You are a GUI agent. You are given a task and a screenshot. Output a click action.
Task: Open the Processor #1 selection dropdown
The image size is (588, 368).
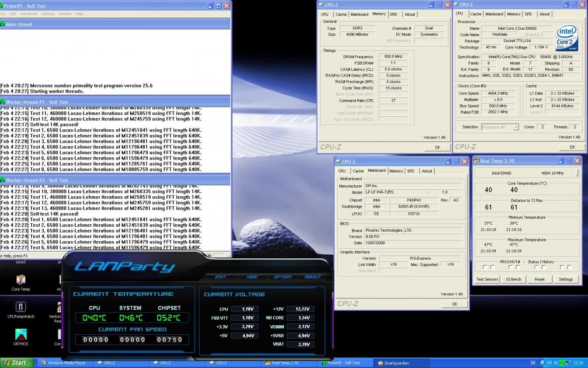pos(500,127)
